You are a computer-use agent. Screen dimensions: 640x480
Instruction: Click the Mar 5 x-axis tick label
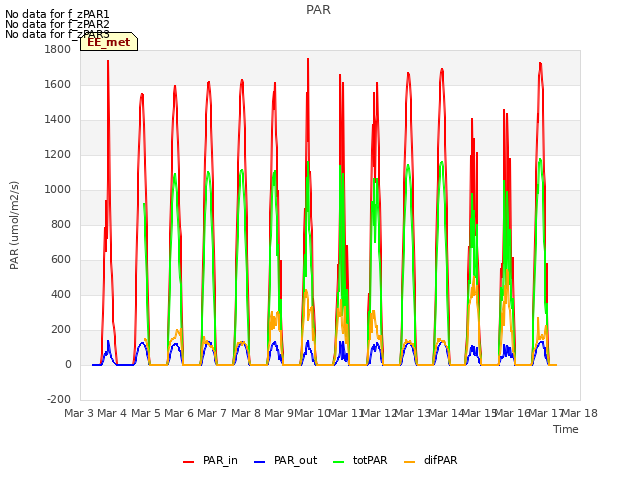[x=146, y=413]
